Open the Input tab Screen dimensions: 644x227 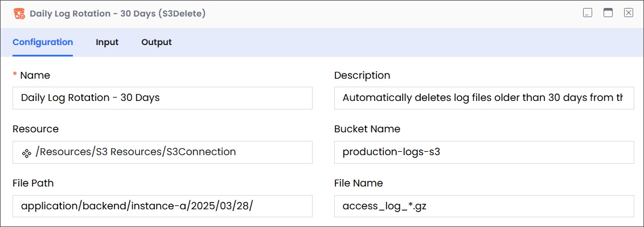(107, 42)
